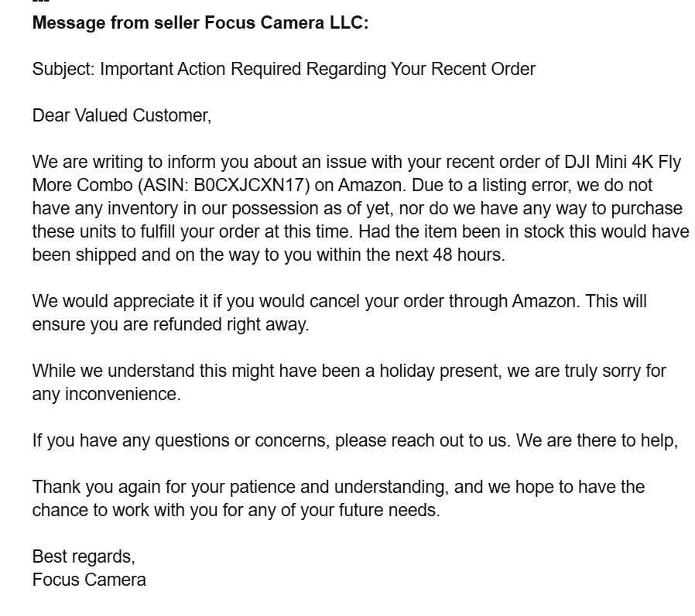The height and width of the screenshot is (616, 695).
Task: Click the 'Best regards' closing line
Action: (84, 556)
